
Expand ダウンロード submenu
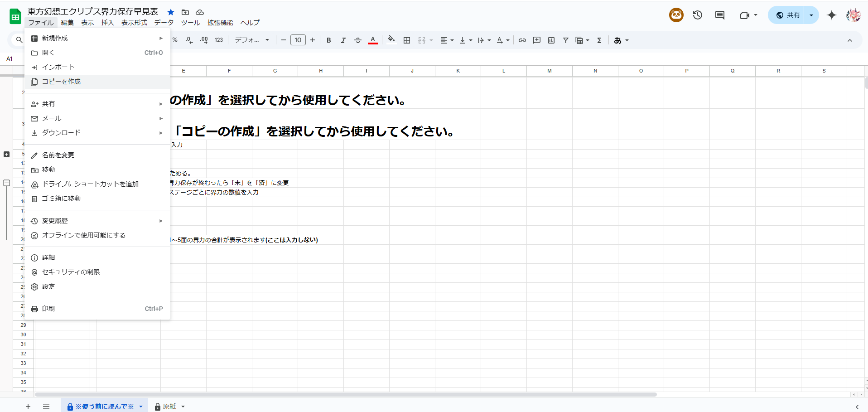97,133
